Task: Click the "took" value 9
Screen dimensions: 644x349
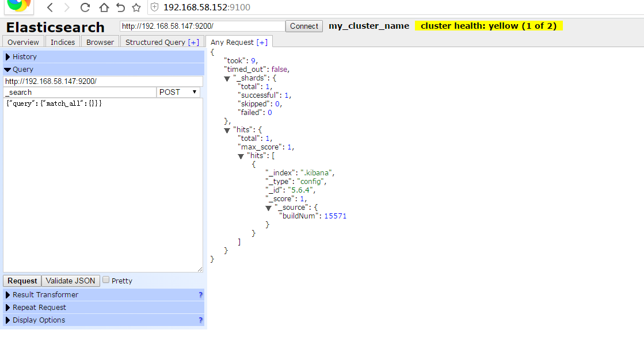Action: point(253,61)
